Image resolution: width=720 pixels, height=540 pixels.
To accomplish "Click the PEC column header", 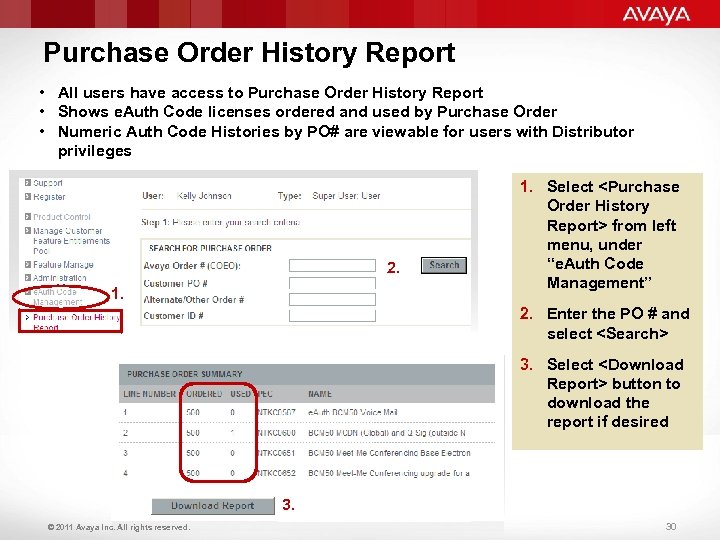I will pos(265,394).
